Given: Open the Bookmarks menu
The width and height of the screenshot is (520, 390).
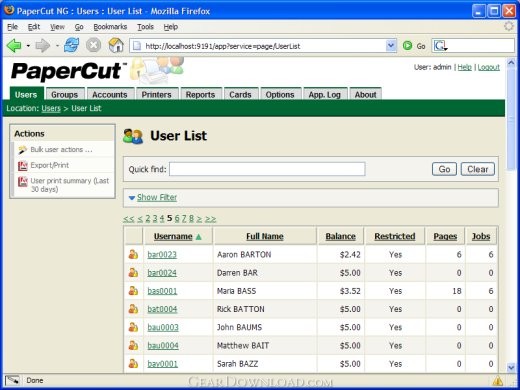Looking at the screenshot, I should 110,27.
